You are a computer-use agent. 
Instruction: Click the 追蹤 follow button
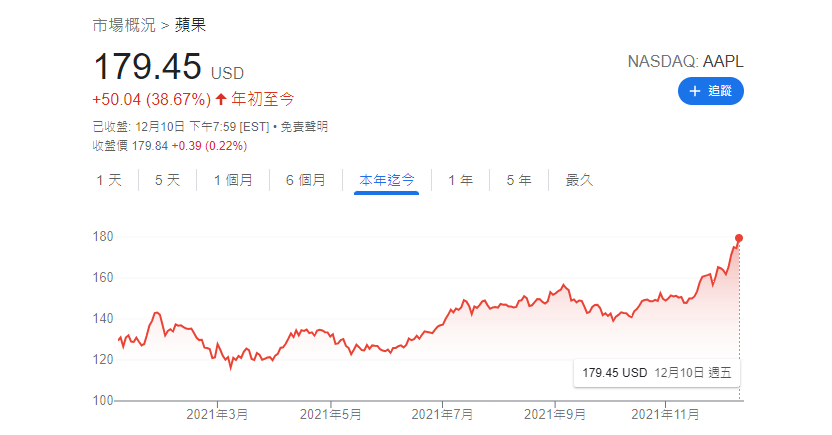pos(710,91)
